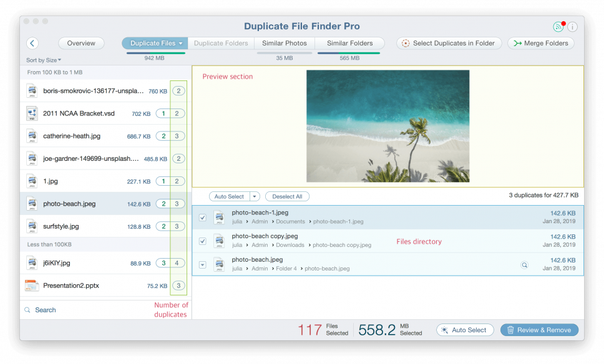Select the back arrow next to Overview
604x364 pixels.
32,43
